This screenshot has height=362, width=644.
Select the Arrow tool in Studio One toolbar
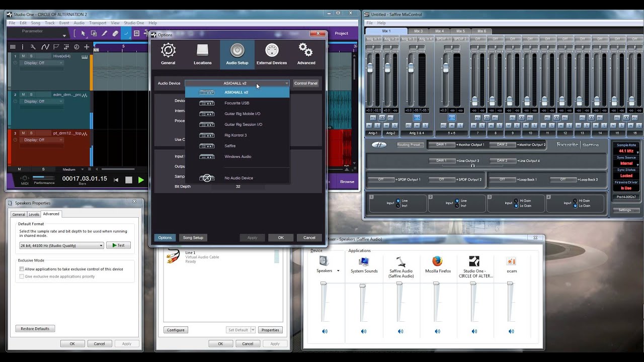pyautogui.click(x=84, y=34)
